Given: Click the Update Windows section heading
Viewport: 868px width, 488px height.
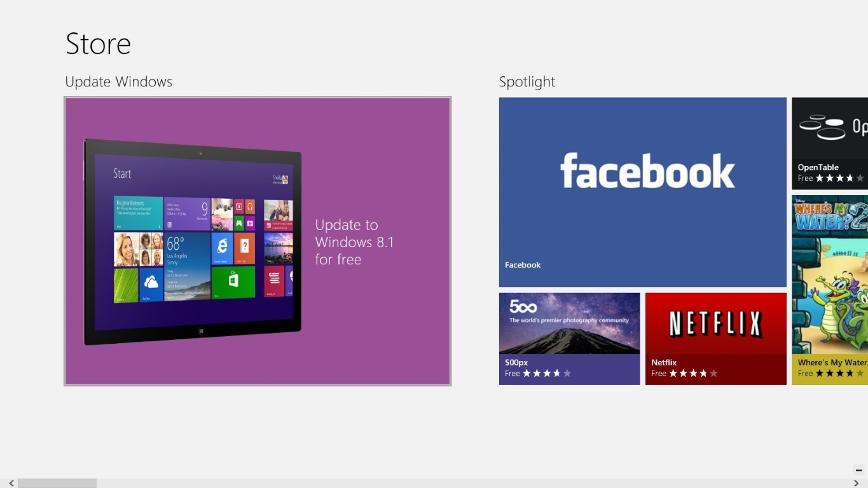Looking at the screenshot, I should 119,81.
